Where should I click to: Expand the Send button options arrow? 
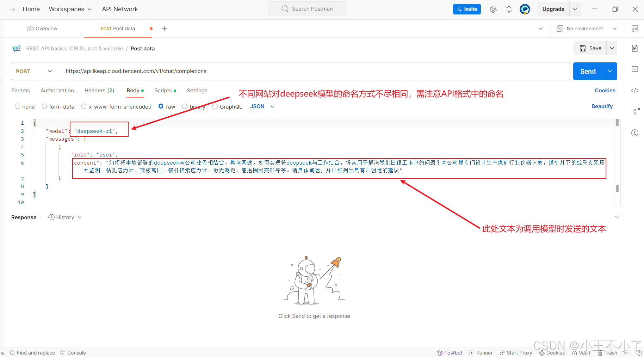610,71
